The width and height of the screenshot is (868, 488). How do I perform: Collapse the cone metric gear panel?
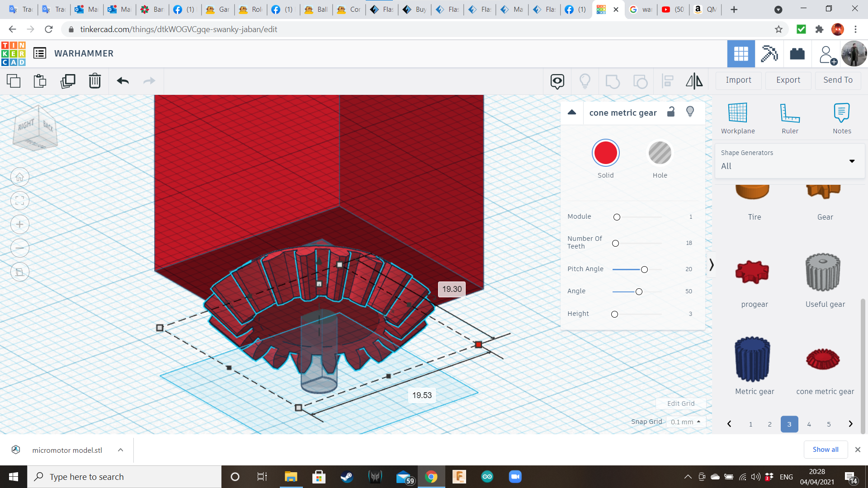pos(572,113)
